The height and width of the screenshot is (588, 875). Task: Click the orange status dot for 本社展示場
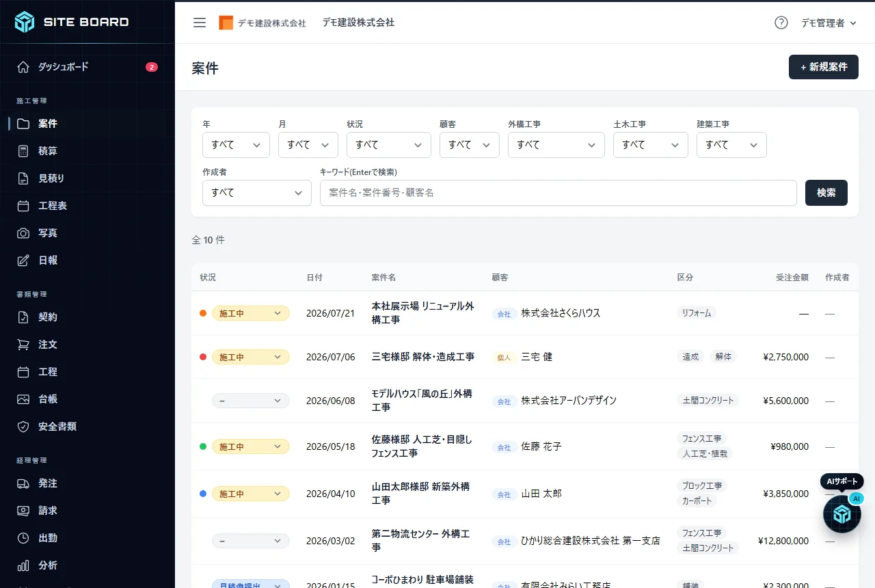203,313
